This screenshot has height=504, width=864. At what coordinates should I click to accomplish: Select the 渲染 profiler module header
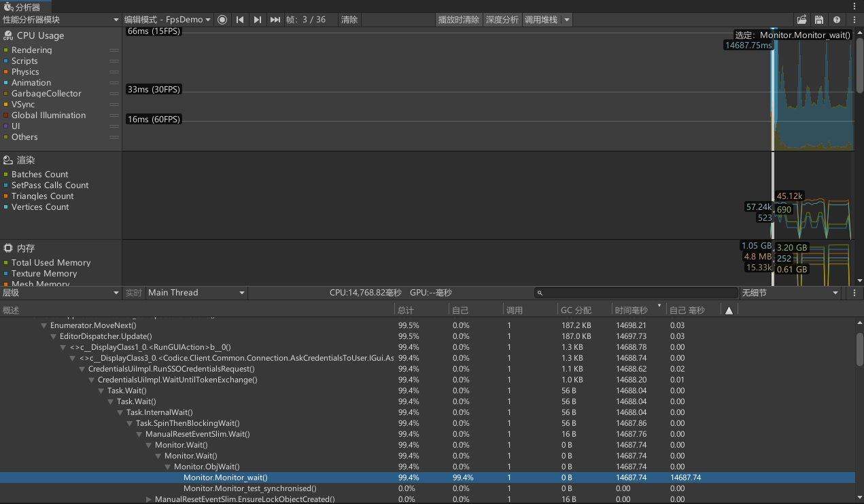27,160
